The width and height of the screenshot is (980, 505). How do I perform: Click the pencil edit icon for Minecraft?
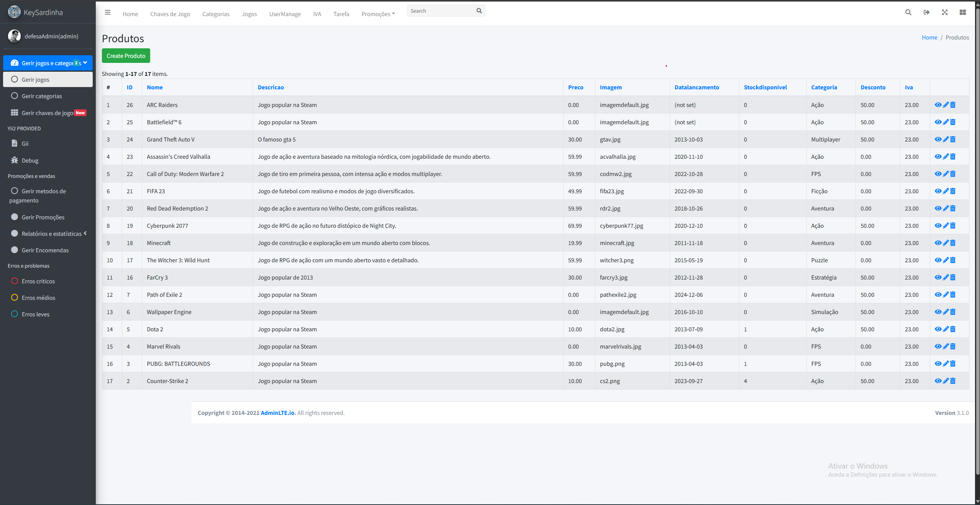tap(946, 243)
